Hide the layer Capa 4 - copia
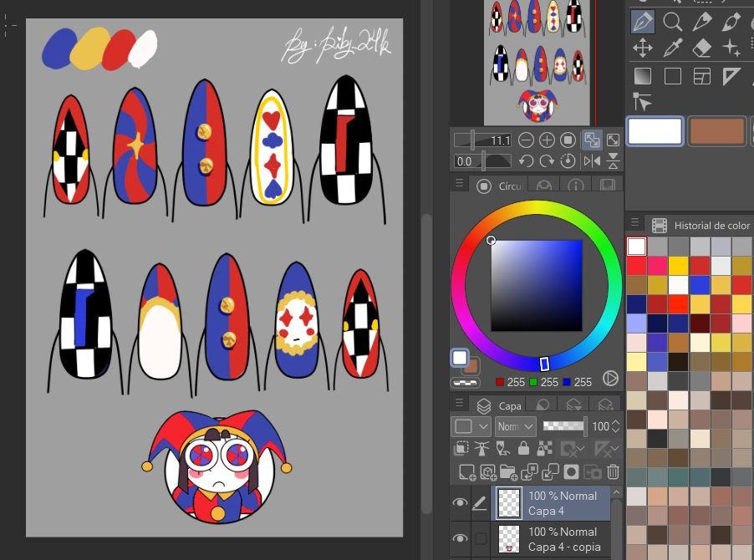Viewport: 754px width, 560px height. (x=460, y=537)
